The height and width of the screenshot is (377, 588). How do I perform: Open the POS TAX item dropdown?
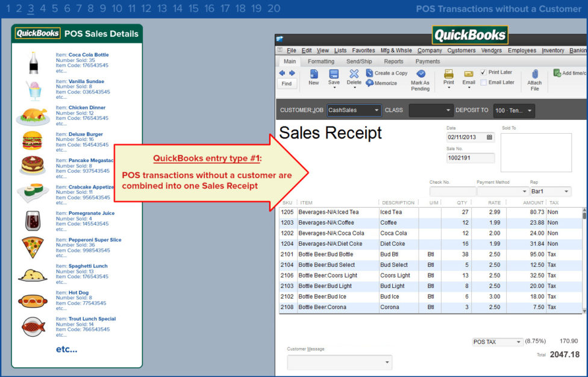pos(518,342)
